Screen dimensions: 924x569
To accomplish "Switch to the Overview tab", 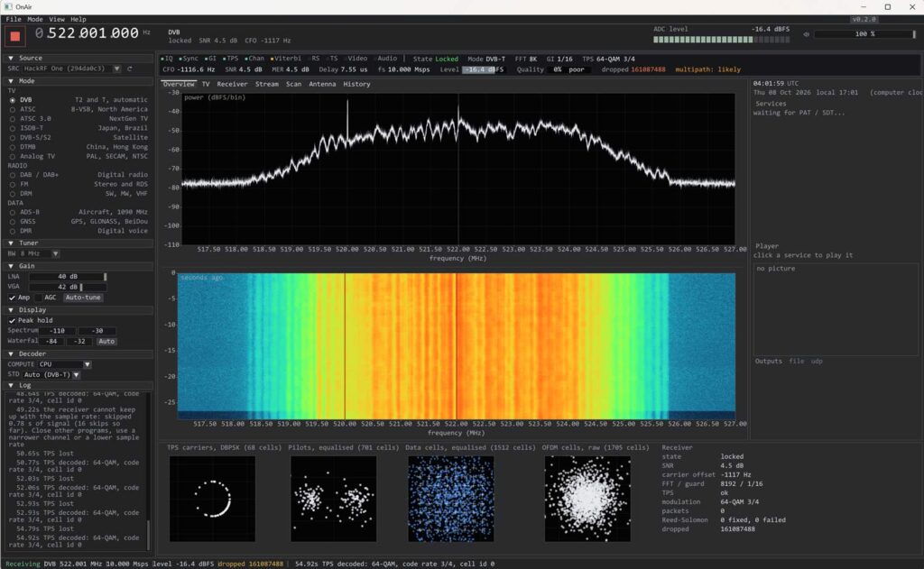I will point(179,84).
